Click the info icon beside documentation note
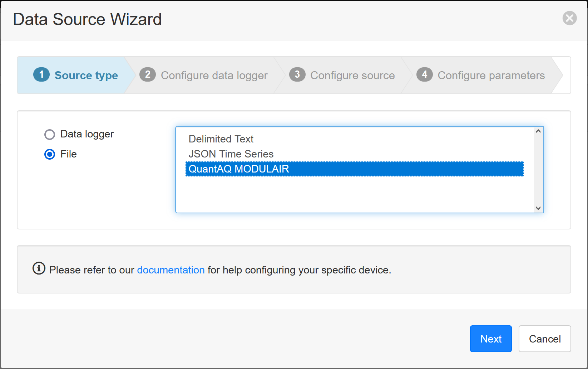 (39, 268)
